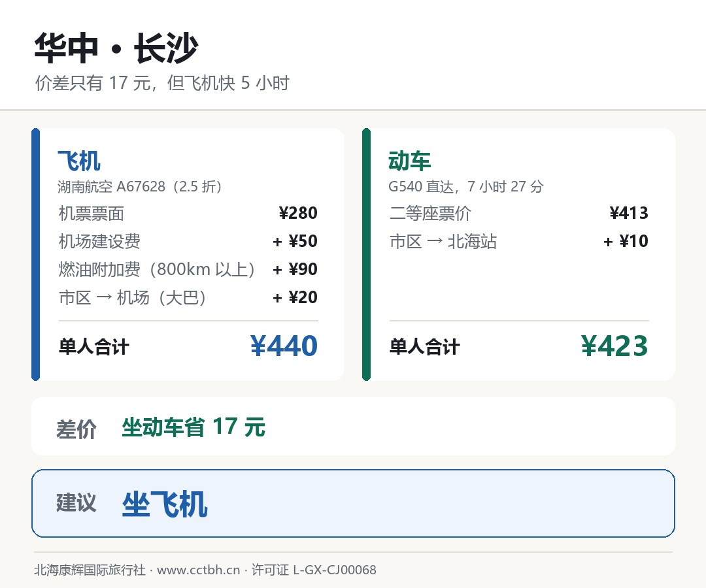Click the + ¥90 fuel surcharge value
The height and width of the screenshot is (588, 706).
coord(295,269)
